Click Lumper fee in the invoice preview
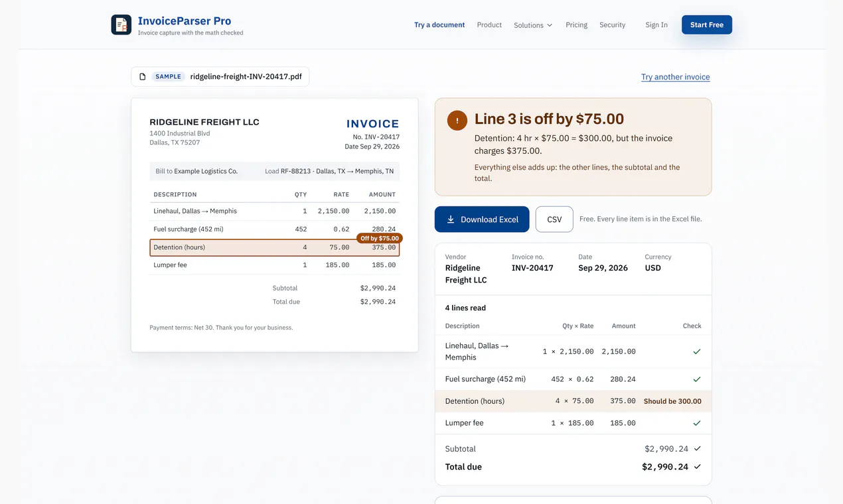This screenshot has width=843, height=504. point(170,265)
